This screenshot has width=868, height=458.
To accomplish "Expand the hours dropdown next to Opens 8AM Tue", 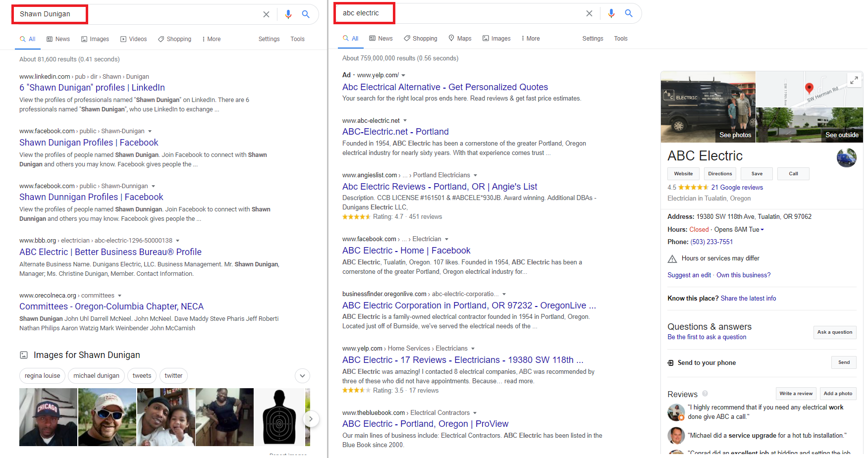I will (762, 230).
